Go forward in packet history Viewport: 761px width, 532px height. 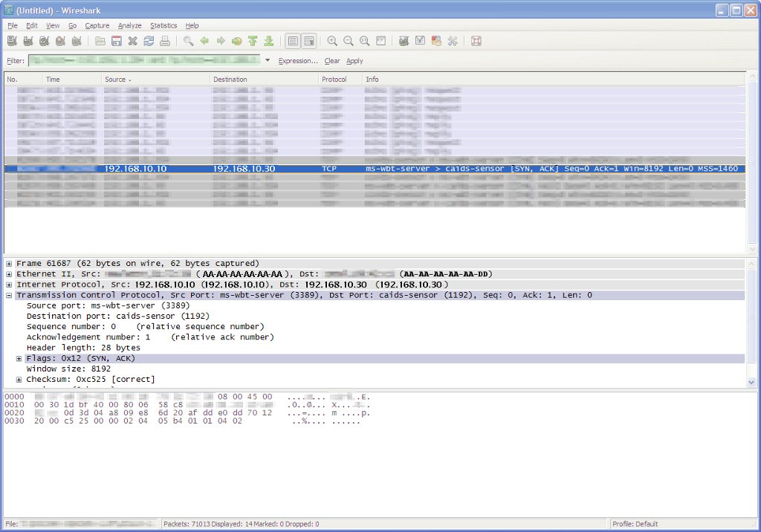pos(220,42)
